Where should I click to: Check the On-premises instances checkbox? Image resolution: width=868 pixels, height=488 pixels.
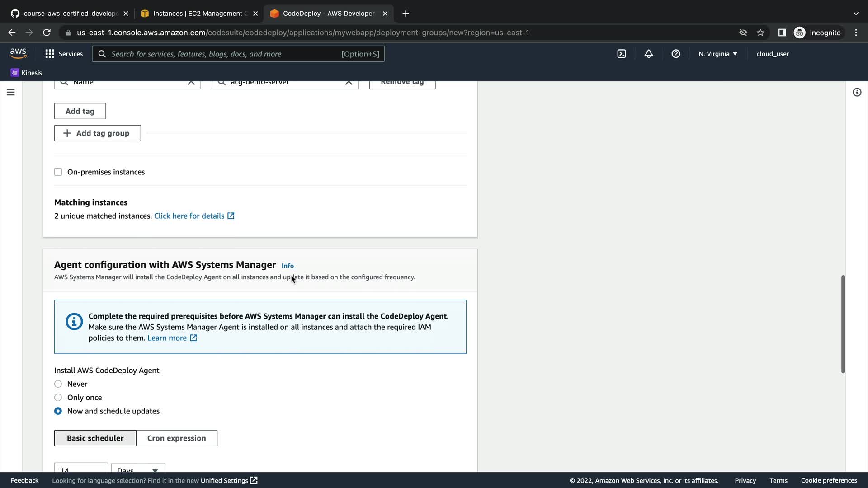coord(58,172)
